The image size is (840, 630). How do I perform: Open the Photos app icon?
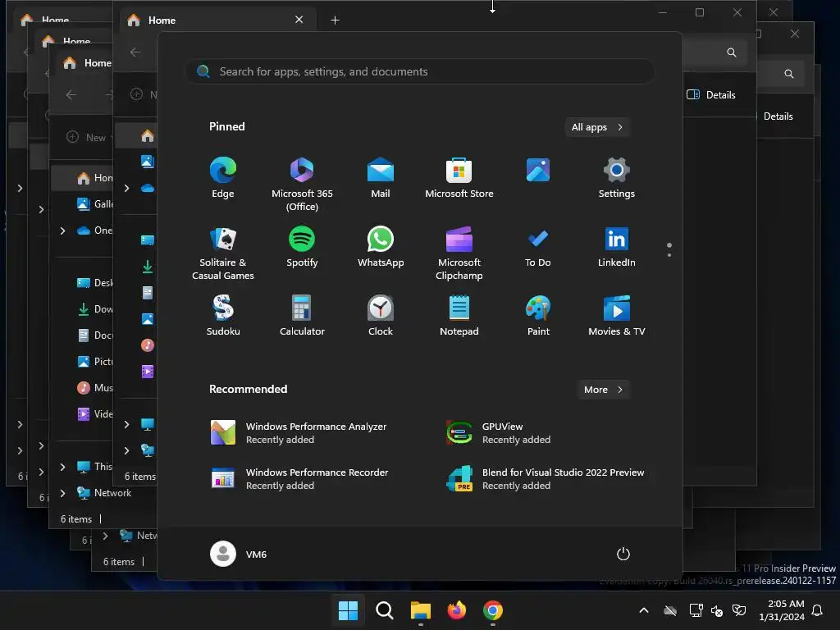pos(538,171)
